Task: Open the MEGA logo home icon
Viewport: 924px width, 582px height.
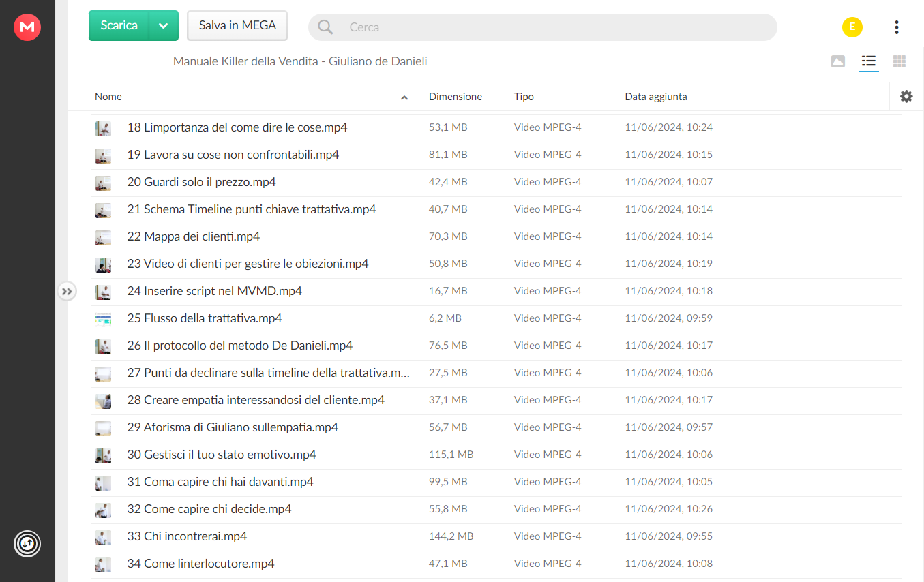Action: pyautogui.click(x=27, y=27)
